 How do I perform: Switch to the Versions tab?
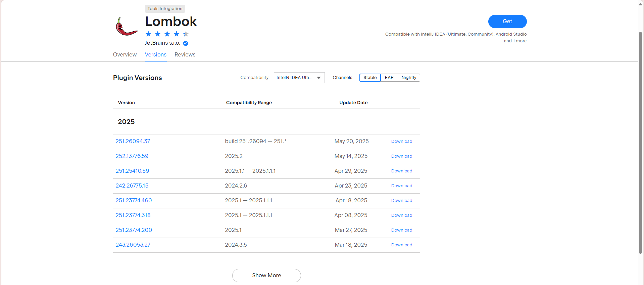click(x=156, y=54)
